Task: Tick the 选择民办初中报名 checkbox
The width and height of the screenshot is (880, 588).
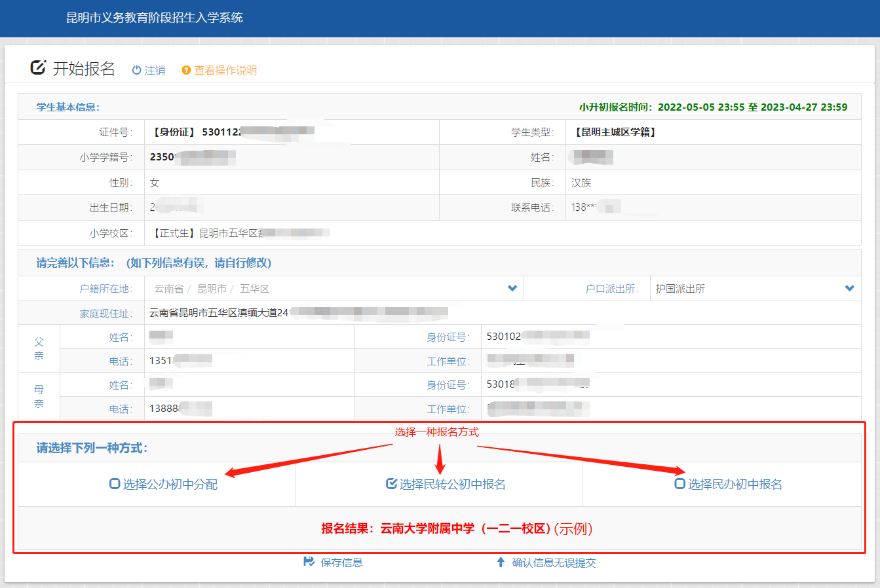Action: point(680,484)
